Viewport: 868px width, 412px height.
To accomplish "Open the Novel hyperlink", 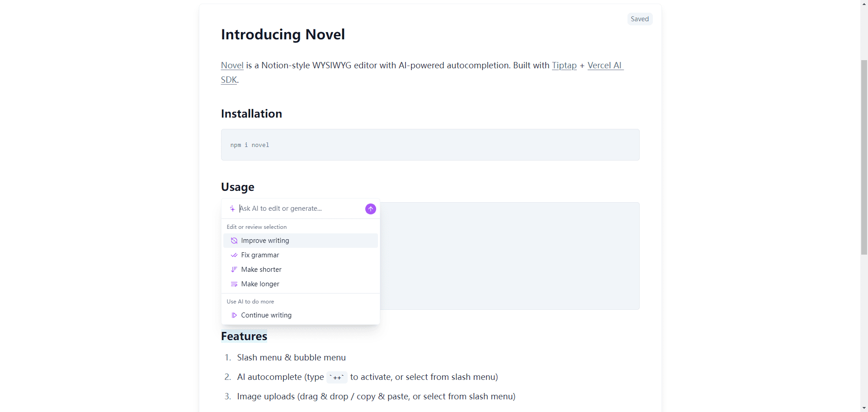I will [232, 66].
